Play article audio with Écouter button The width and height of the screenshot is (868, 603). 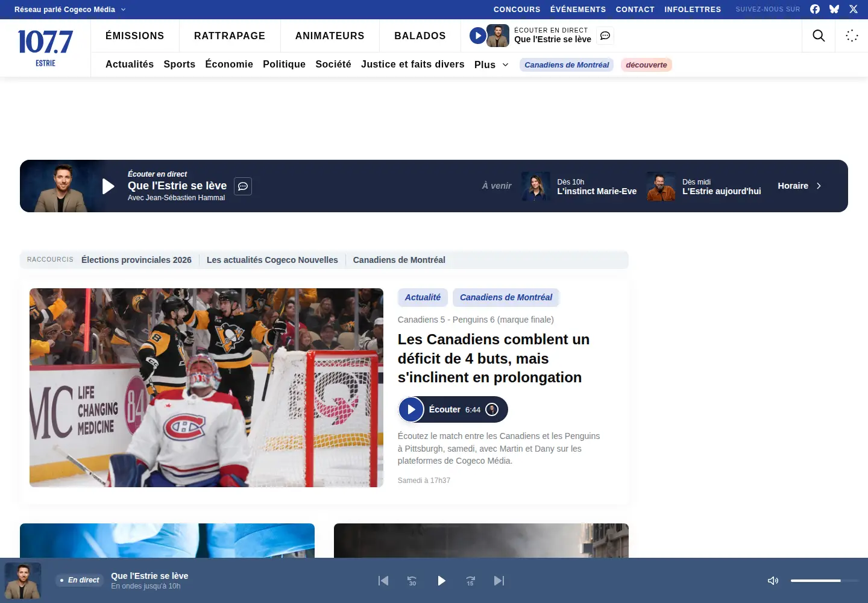[453, 409]
